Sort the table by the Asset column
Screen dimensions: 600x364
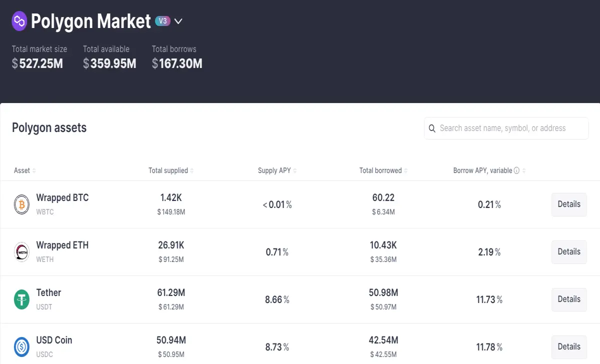[x=25, y=170]
